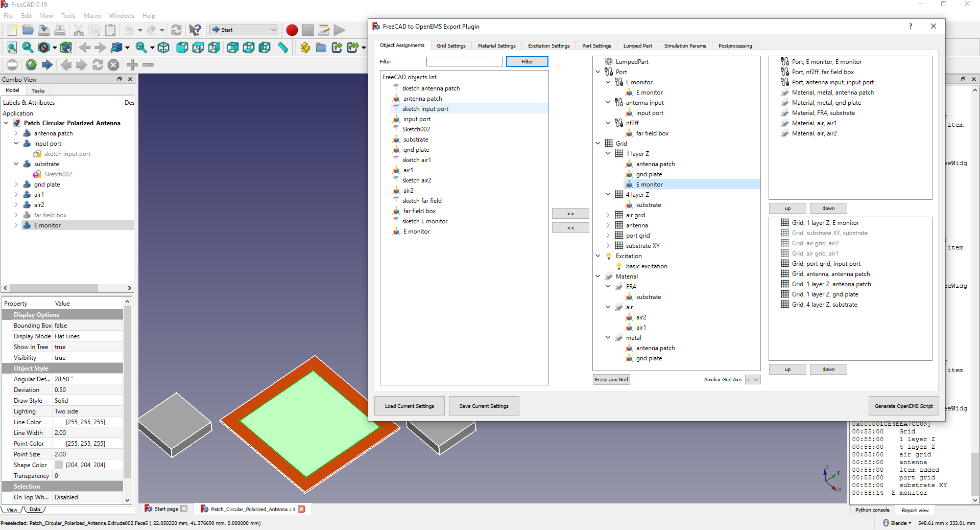Click the help question mark in plugin dialog
The image size is (980, 530).
[910, 26]
